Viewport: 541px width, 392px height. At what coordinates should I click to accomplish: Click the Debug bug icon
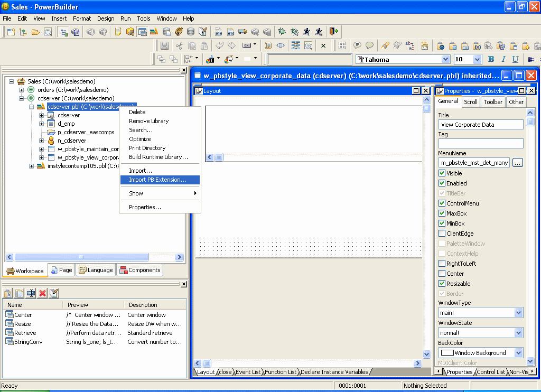coord(282,32)
